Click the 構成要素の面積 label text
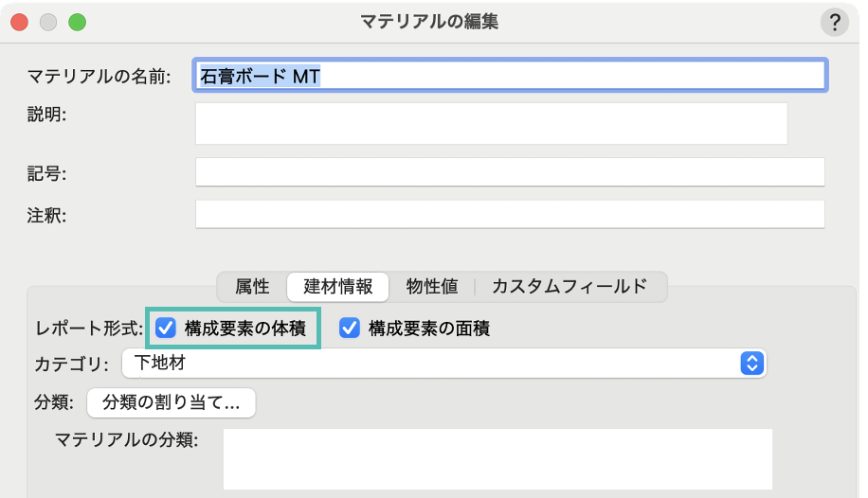 (428, 329)
